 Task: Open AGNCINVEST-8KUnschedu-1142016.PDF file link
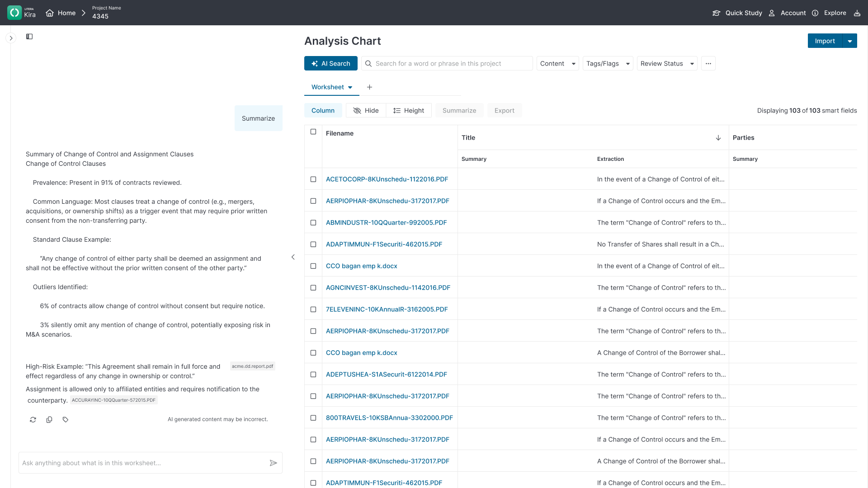point(388,288)
